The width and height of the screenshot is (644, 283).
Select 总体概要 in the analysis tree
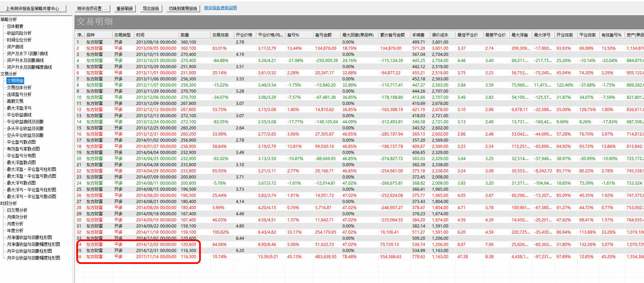pos(15,26)
